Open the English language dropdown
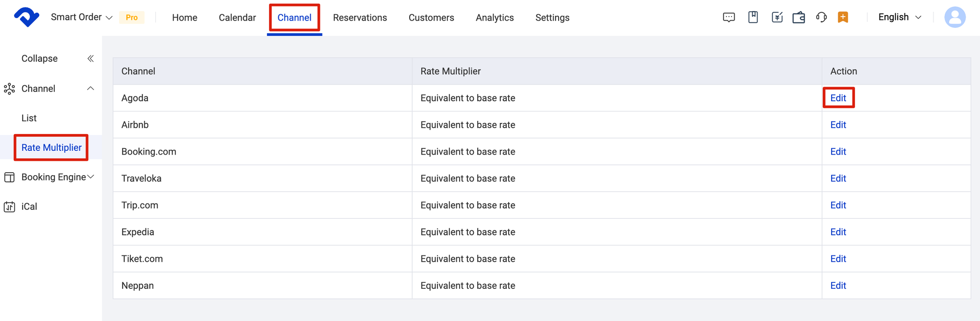 tap(900, 18)
